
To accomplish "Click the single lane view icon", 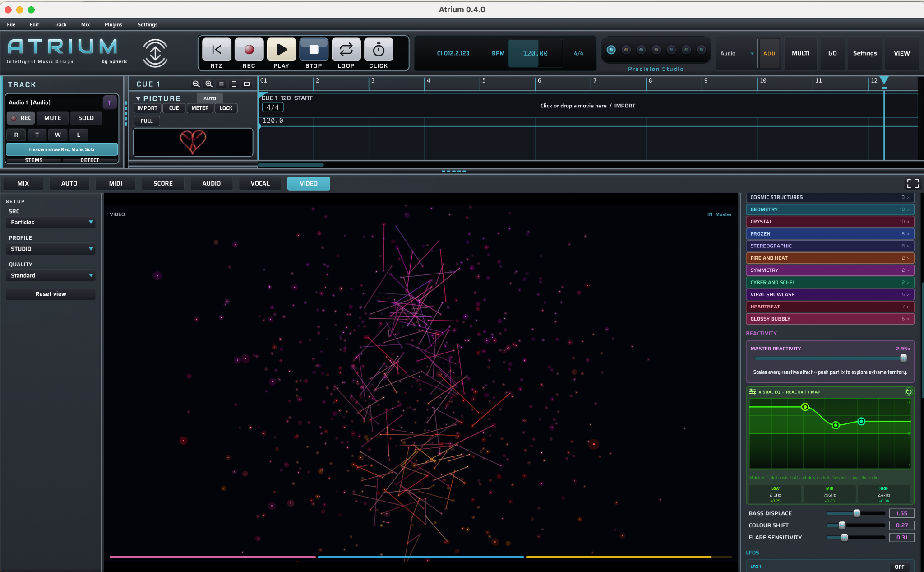I will click(x=247, y=84).
